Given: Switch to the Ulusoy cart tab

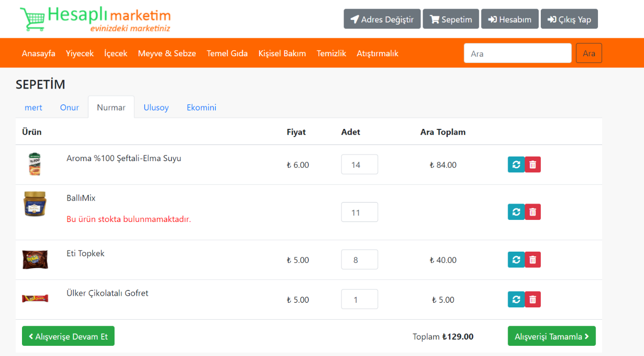Looking at the screenshot, I should (x=156, y=107).
